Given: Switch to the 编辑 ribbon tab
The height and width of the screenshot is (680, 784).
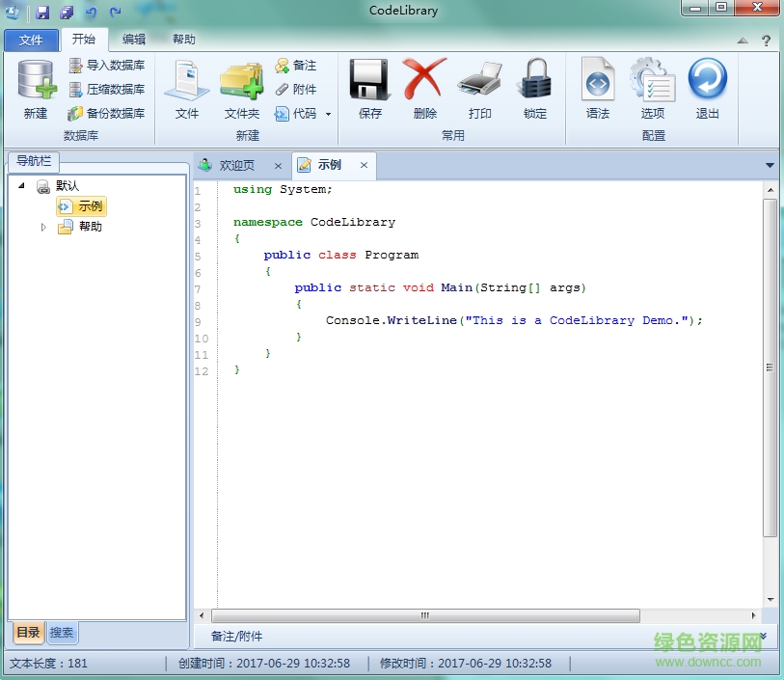Looking at the screenshot, I should point(135,40).
